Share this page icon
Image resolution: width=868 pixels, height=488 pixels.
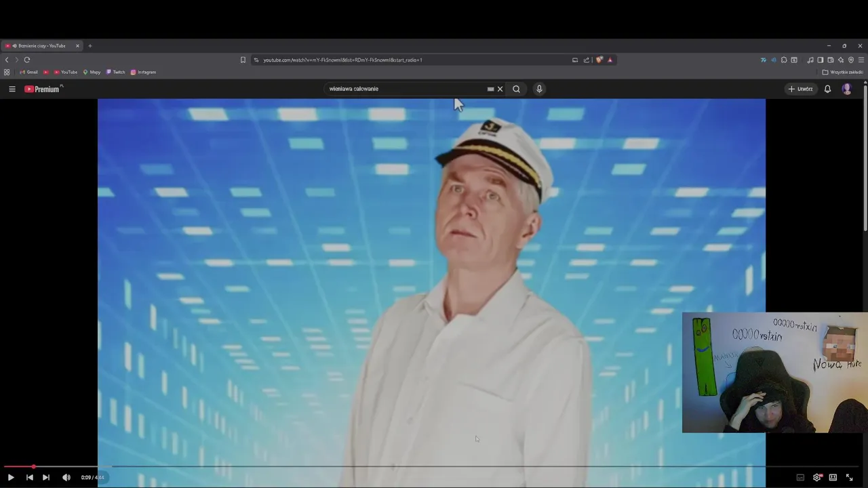pyautogui.click(x=587, y=60)
